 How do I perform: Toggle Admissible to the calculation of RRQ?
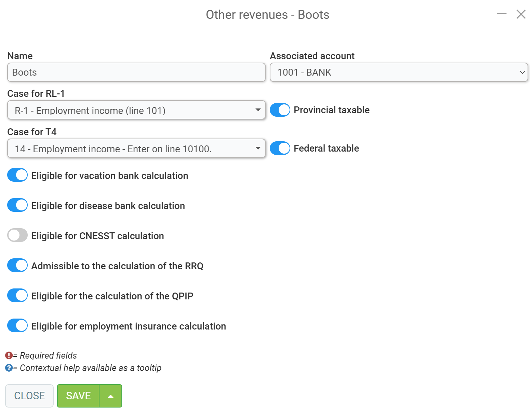tap(17, 265)
